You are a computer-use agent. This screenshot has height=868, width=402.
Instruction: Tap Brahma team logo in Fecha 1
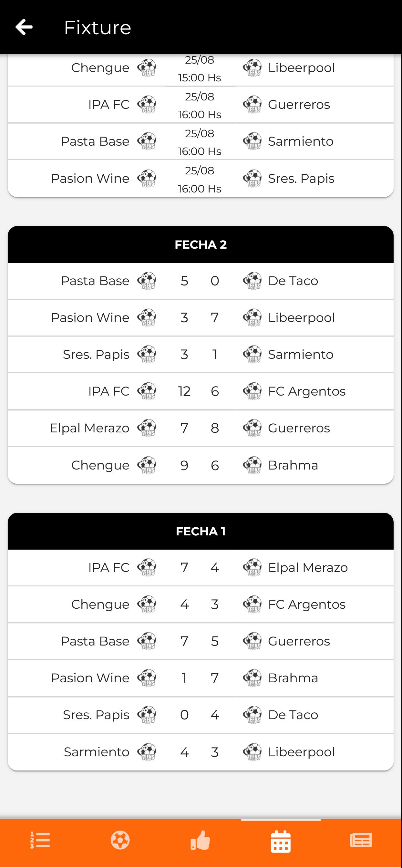click(252, 678)
